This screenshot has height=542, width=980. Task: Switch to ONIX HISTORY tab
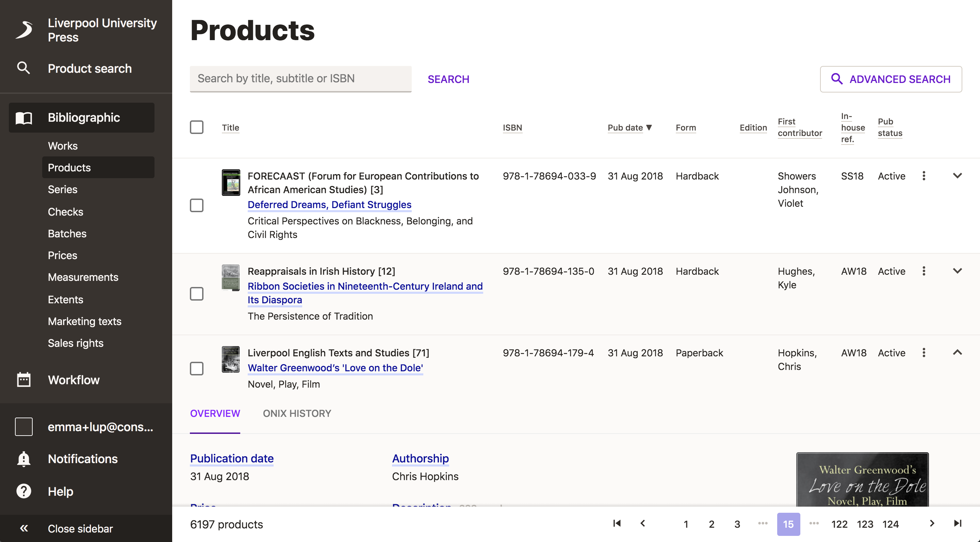tap(297, 413)
